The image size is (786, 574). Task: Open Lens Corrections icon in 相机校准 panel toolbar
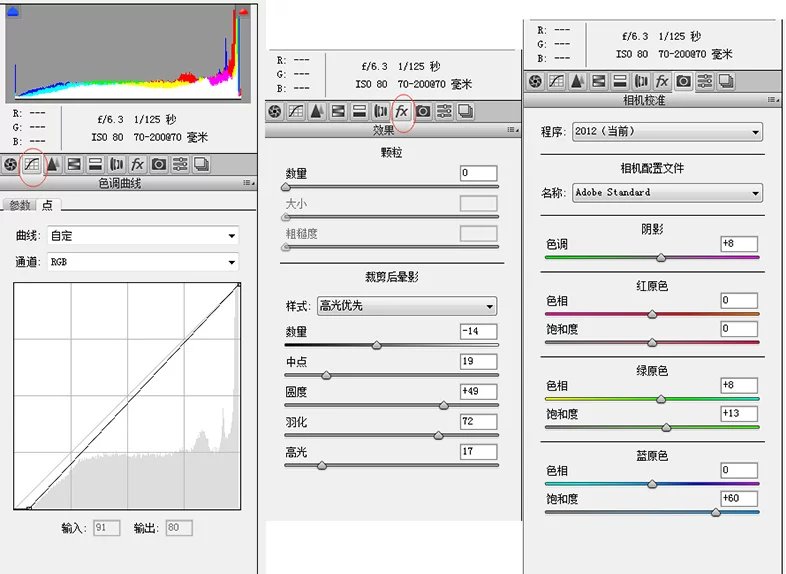(641, 81)
